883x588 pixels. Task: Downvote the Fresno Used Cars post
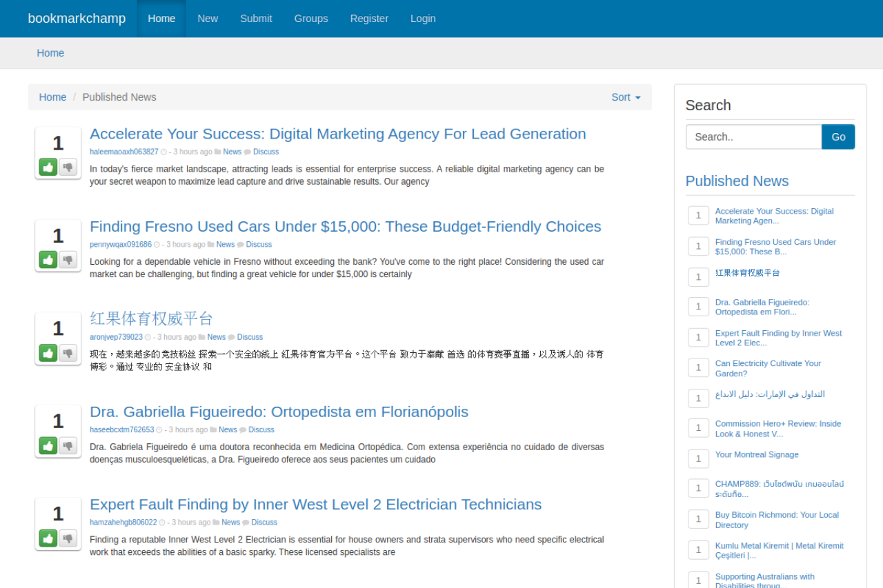(x=68, y=259)
